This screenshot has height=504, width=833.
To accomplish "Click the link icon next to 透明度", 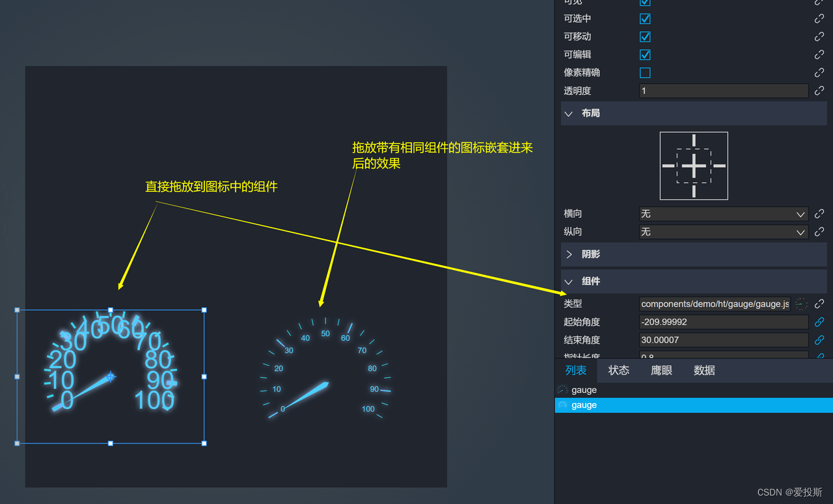I will 819,90.
